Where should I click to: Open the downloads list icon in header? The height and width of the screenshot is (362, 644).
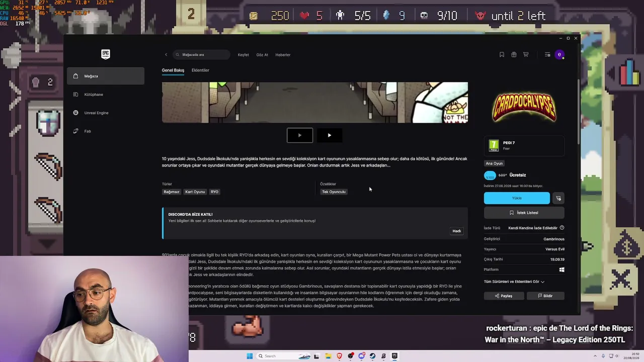click(547, 55)
